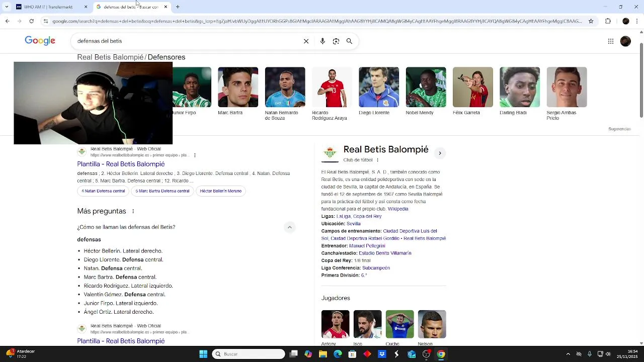Clear the search query with the X icon
This screenshot has width=644, height=362.
pyautogui.click(x=306, y=41)
